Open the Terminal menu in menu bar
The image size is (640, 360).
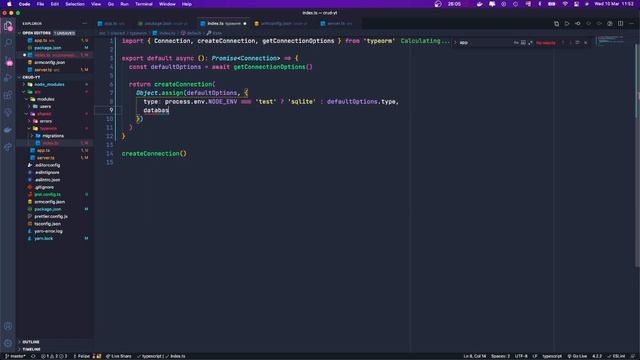[x=144, y=4]
